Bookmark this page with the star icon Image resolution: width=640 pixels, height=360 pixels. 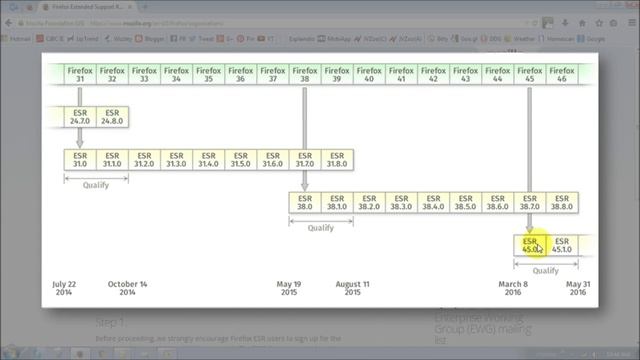tap(599, 23)
